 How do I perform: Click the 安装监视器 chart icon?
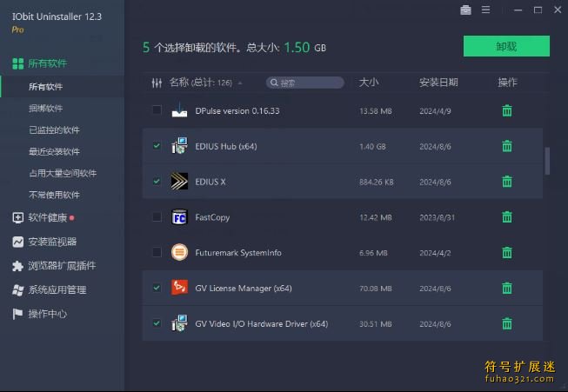pos(17,242)
